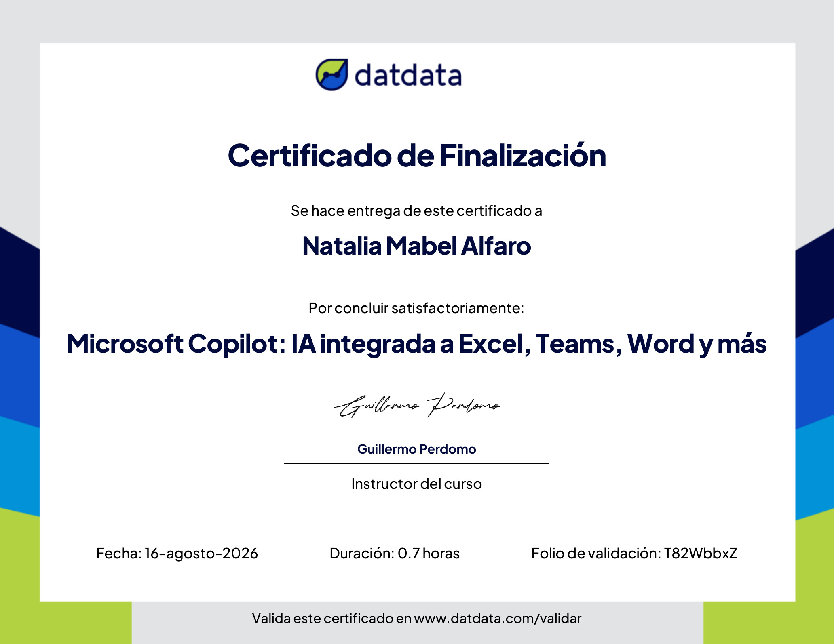This screenshot has width=834, height=644.
Task: Click the green block at bottom right
Action: (769, 622)
